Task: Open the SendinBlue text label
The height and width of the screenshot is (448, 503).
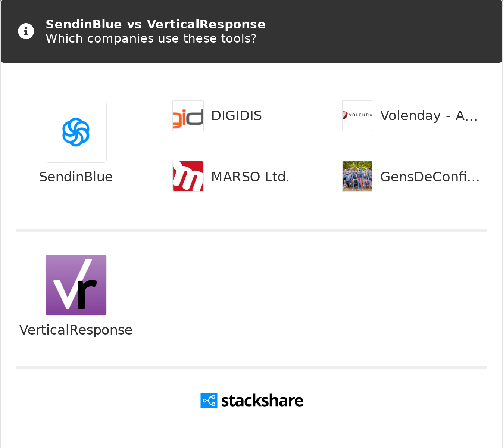Action: (x=76, y=177)
